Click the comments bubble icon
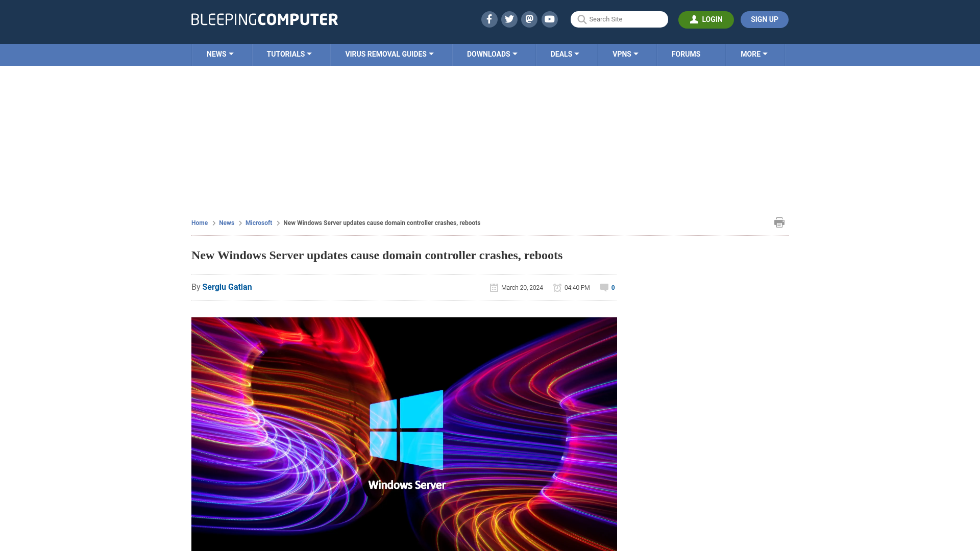The width and height of the screenshot is (980, 551). 604,288
